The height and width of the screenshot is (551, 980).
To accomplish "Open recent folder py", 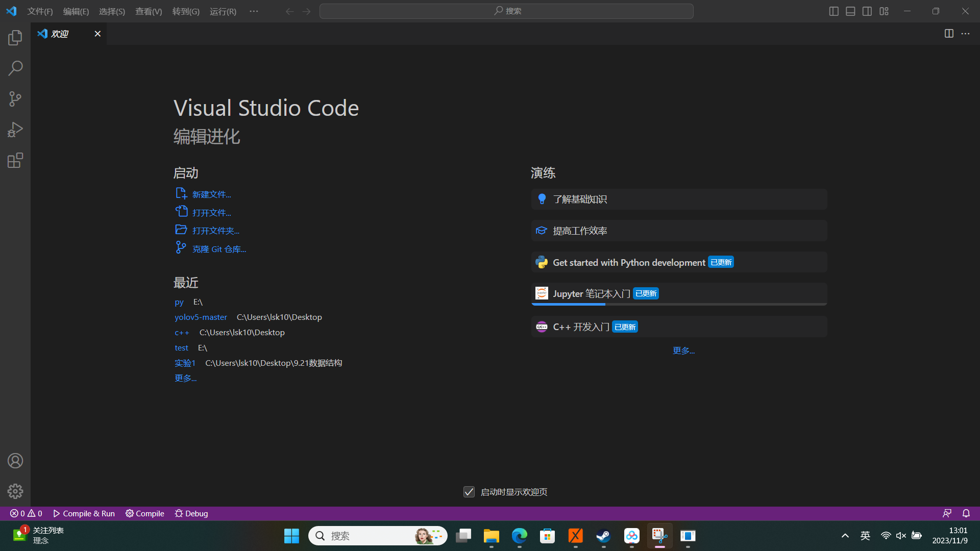I will click(179, 302).
